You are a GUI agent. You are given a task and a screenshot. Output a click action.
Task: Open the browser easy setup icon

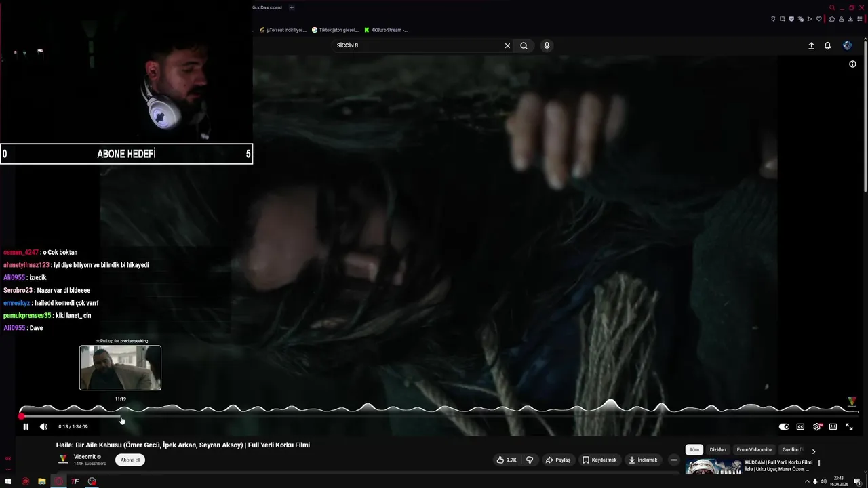[860, 19]
